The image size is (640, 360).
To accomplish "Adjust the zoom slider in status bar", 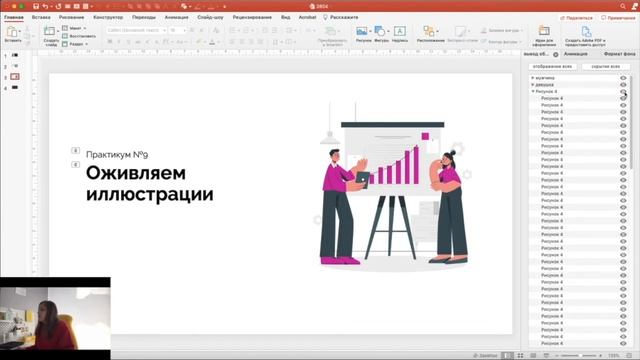I will 579,356.
